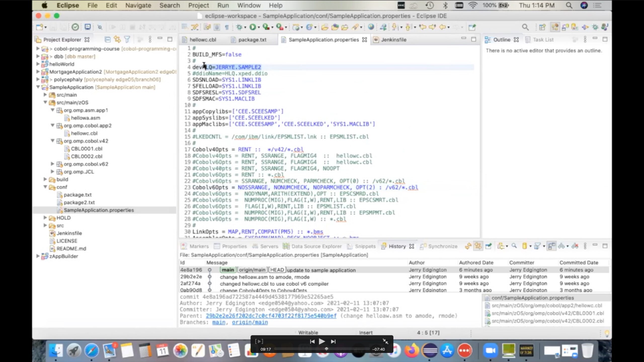Click the blue monitor toolbar icon
Viewport: 644px width, 362px height.
pos(88,27)
